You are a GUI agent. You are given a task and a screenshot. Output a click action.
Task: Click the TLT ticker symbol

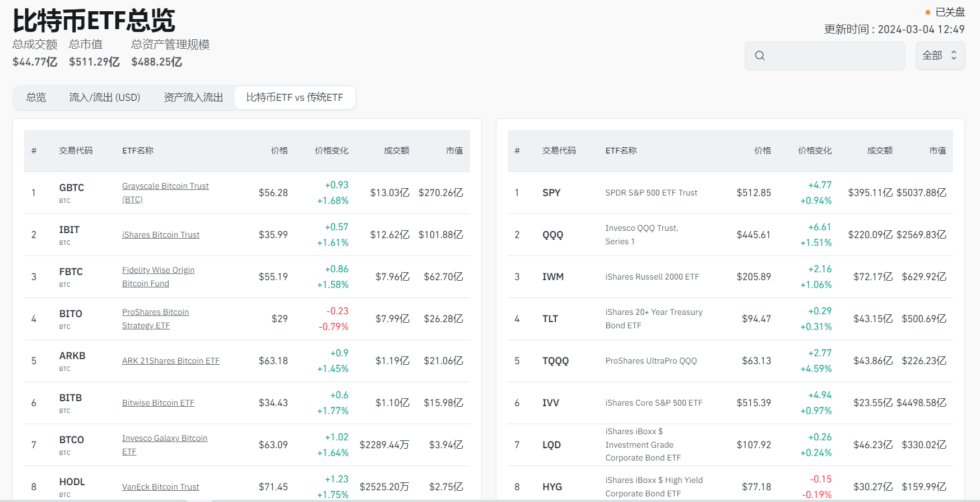[x=550, y=319]
